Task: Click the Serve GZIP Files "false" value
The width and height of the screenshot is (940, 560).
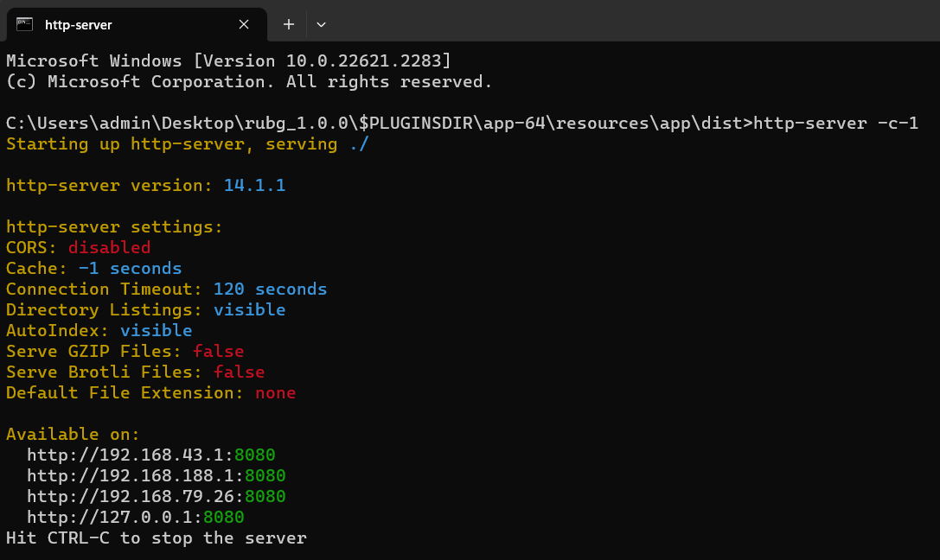Action: click(x=218, y=351)
